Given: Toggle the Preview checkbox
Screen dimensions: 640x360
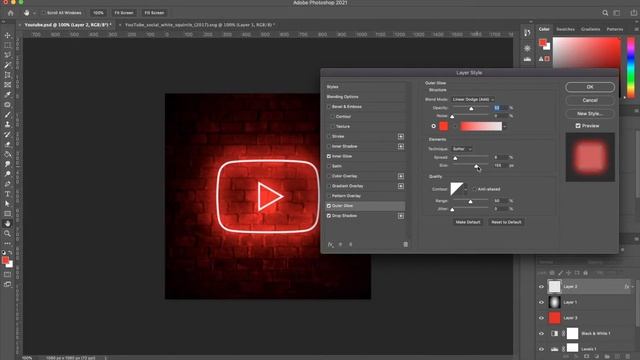Looking at the screenshot, I should (x=578, y=126).
